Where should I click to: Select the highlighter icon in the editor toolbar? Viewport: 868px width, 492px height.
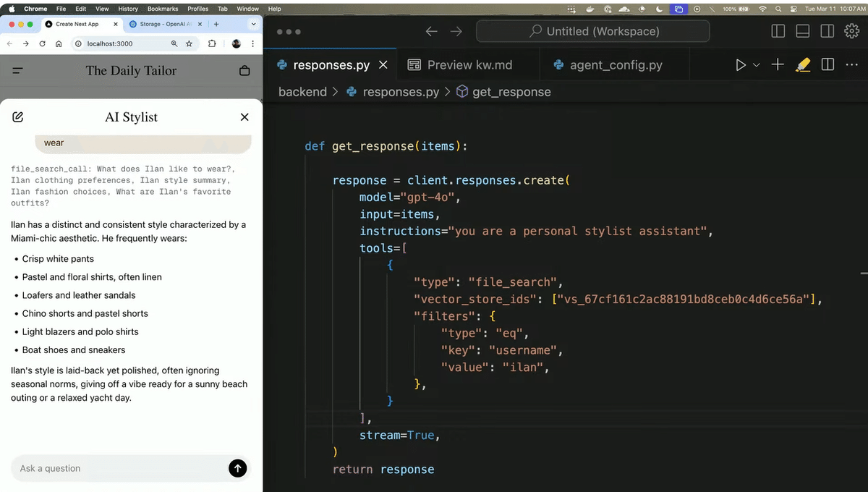click(x=803, y=64)
